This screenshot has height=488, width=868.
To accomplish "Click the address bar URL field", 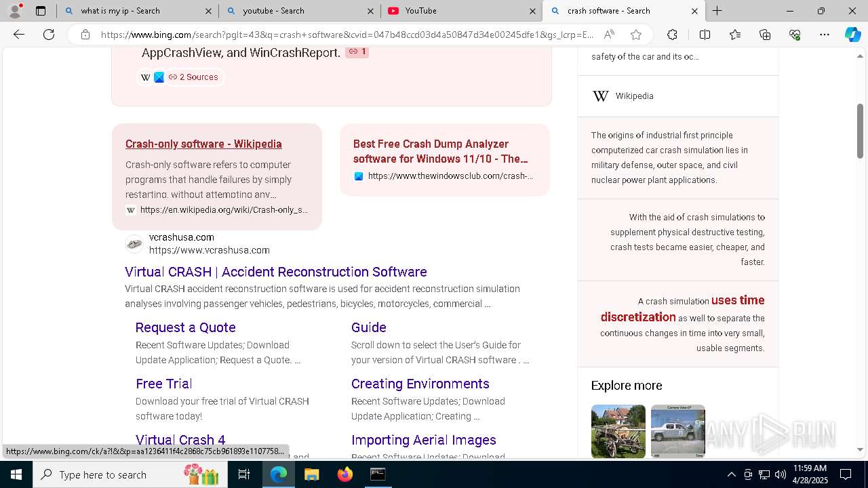I will pyautogui.click(x=347, y=35).
